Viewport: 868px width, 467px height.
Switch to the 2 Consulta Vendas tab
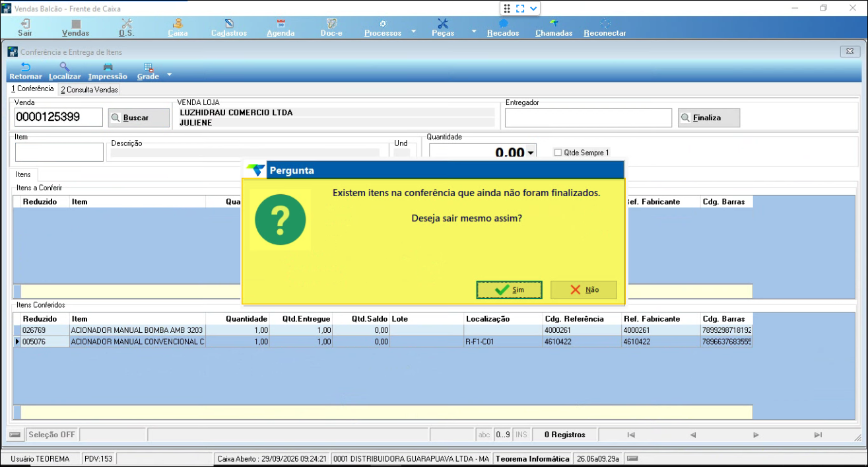click(x=89, y=90)
